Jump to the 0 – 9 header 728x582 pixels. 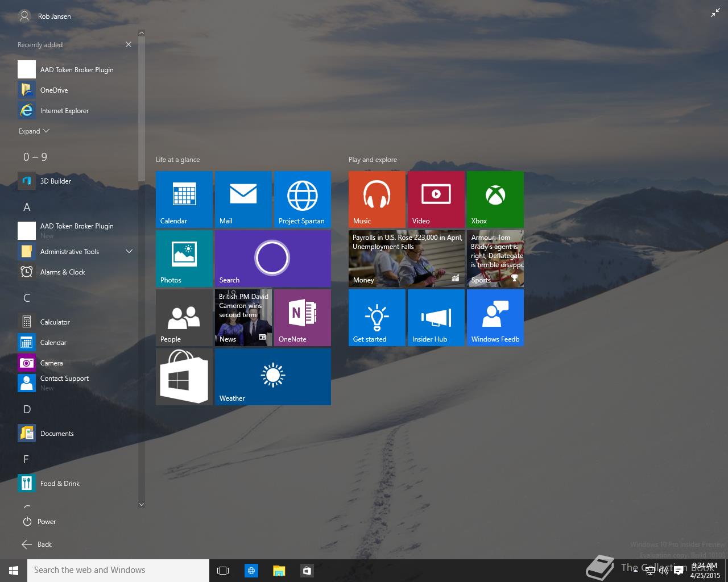[x=35, y=157]
